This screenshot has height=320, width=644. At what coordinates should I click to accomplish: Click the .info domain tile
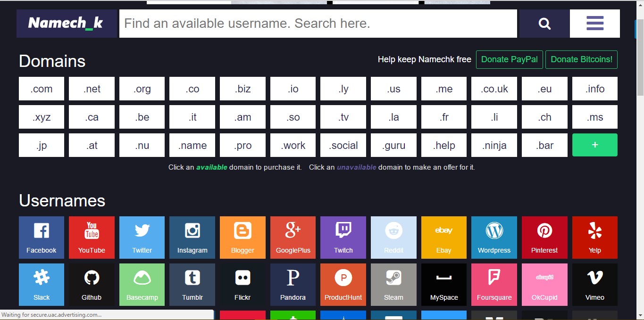tap(595, 89)
